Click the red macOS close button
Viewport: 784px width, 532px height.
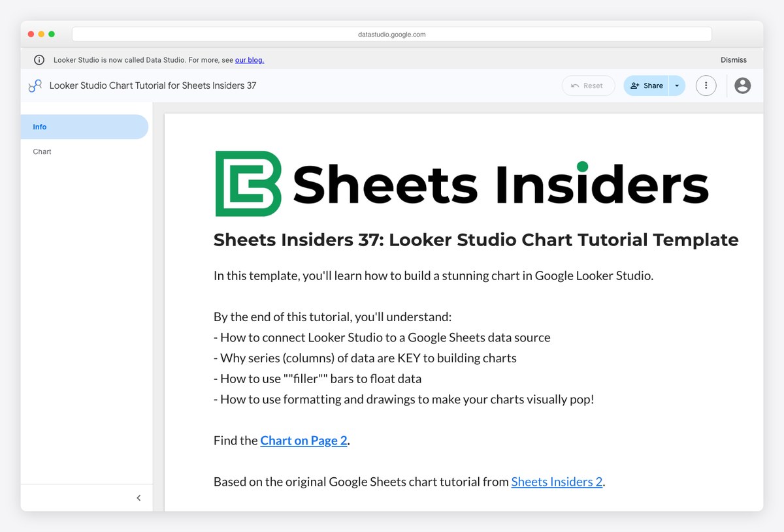tap(31, 34)
